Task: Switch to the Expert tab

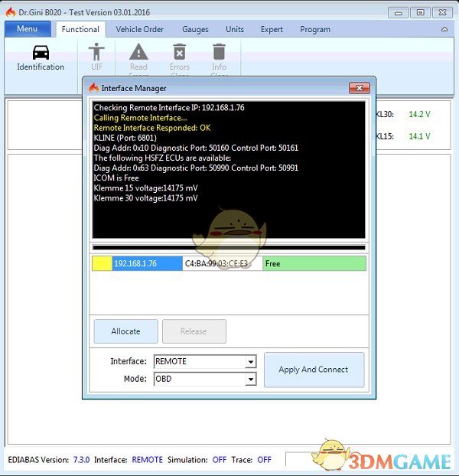Action: click(x=272, y=29)
